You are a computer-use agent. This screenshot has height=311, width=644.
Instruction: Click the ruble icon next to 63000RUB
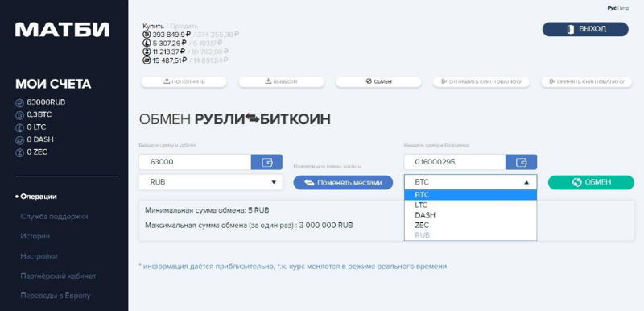[x=19, y=102]
